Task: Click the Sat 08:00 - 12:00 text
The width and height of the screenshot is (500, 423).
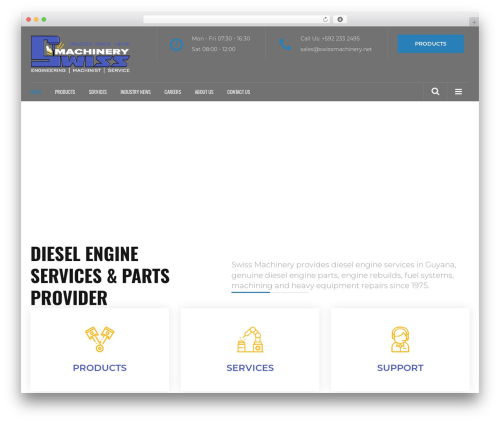Action: click(x=213, y=49)
